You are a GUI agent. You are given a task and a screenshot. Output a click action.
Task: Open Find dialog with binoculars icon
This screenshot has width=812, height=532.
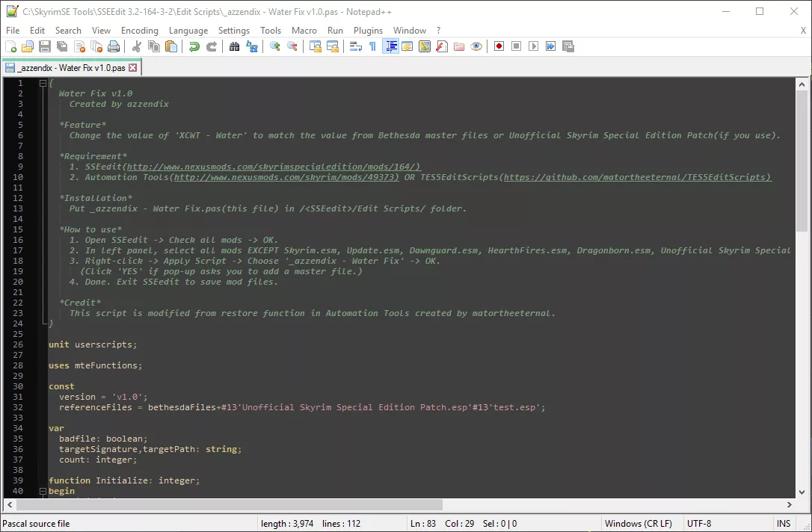point(235,46)
